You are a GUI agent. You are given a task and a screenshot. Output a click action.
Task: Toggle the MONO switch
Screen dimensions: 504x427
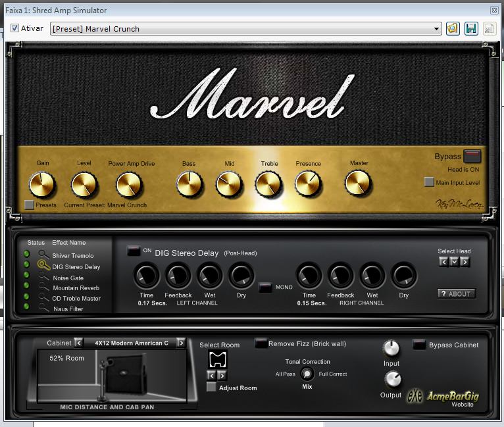click(265, 288)
